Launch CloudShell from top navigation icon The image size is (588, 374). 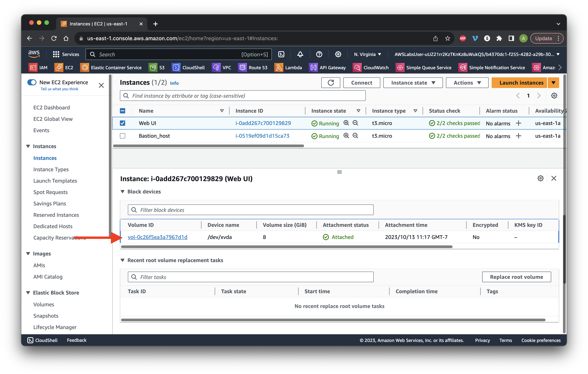coord(281,54)
